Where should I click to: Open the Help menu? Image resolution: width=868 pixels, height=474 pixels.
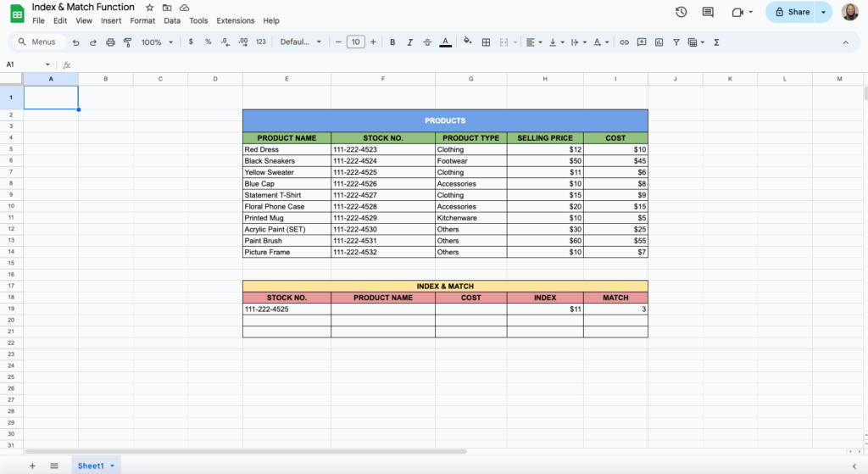coord(270,20)
